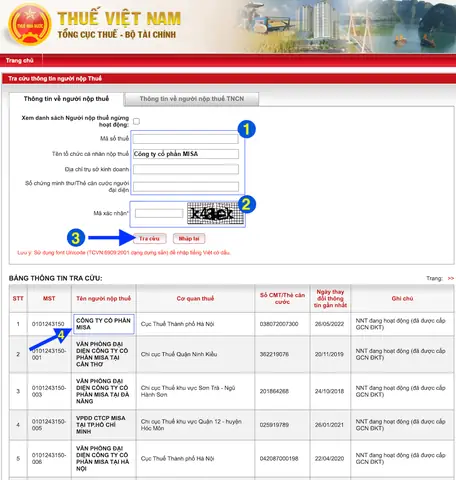Click the Địa chỉ trụ sở kinh doanh field
This screenshot has height=480, width=456.
(186, 169)
